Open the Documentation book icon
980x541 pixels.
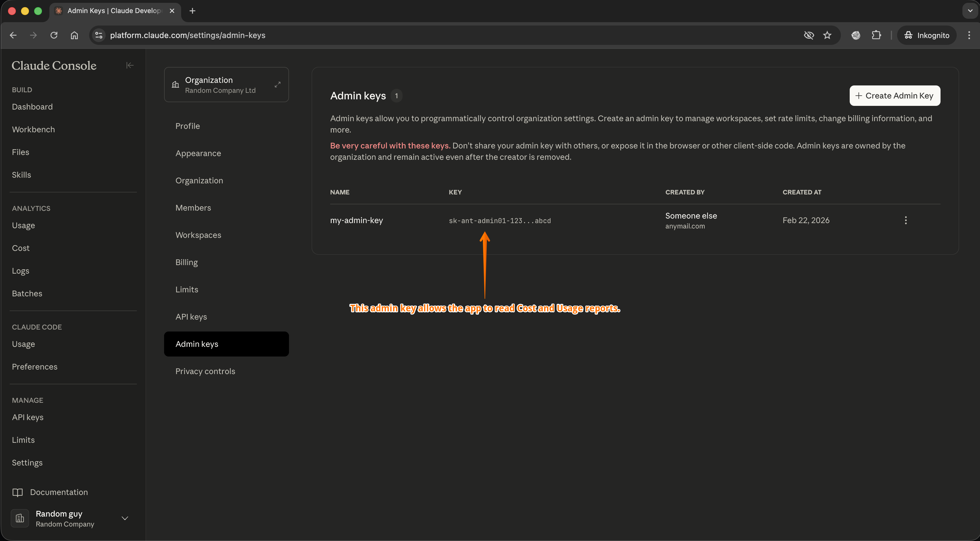tap(18, 492)
